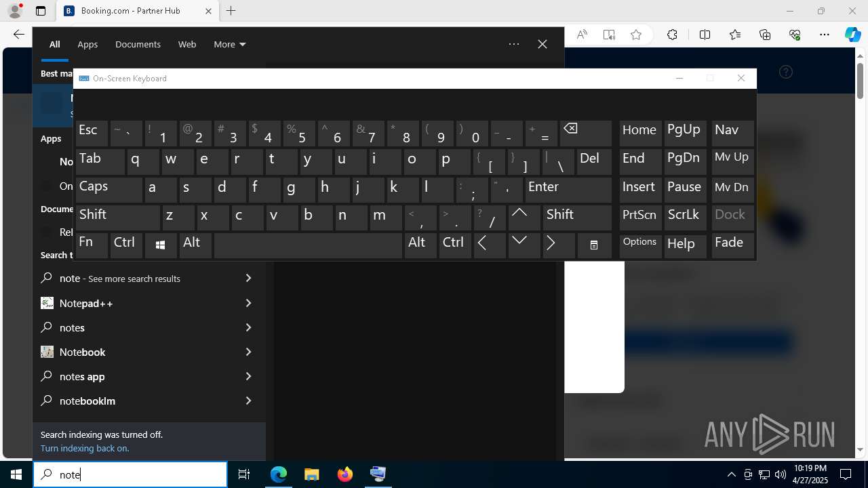The height and width of the screenshot is (488, 868).
Task: Toggle the left Ctrl key
Action: click(x=126, y=245)
